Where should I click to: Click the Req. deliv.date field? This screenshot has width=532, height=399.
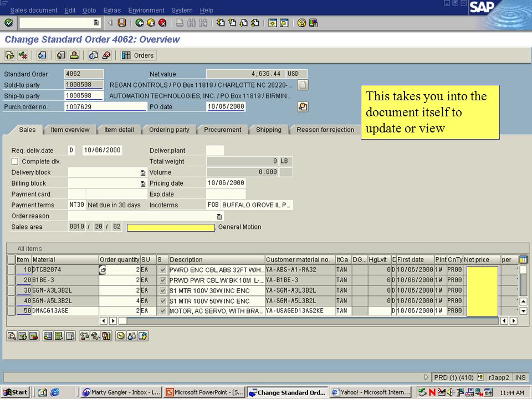(x=102, y=150)
